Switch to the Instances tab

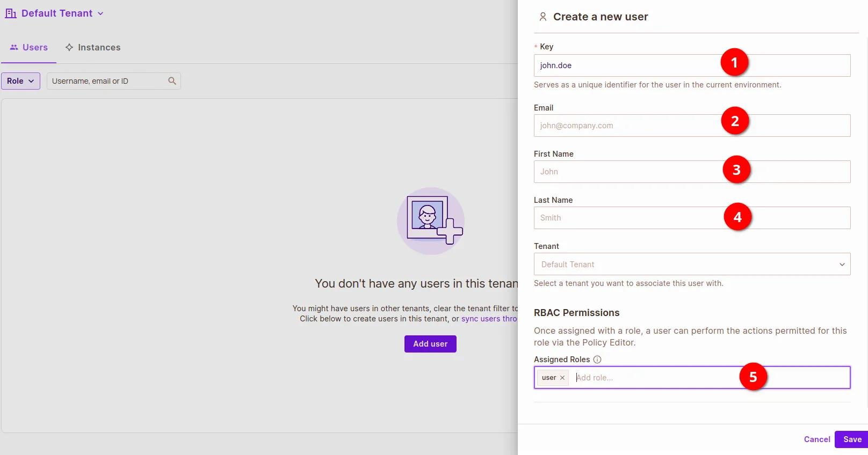[93, 48]
